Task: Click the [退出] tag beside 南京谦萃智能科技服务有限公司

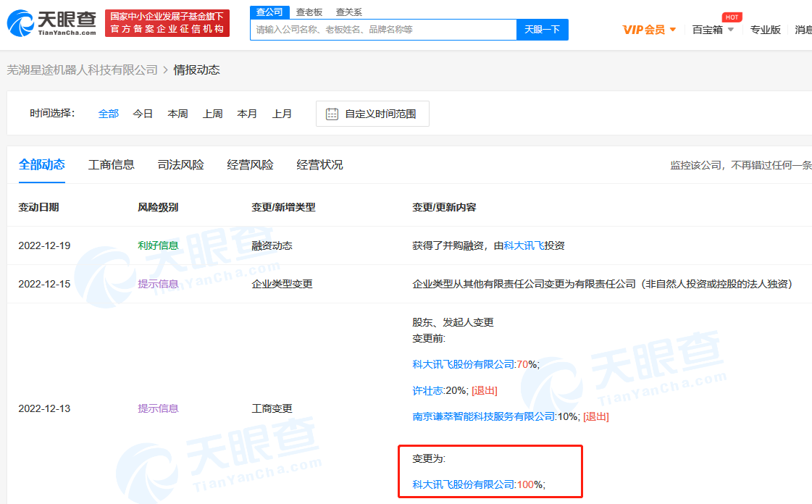Action: (596, 416)
